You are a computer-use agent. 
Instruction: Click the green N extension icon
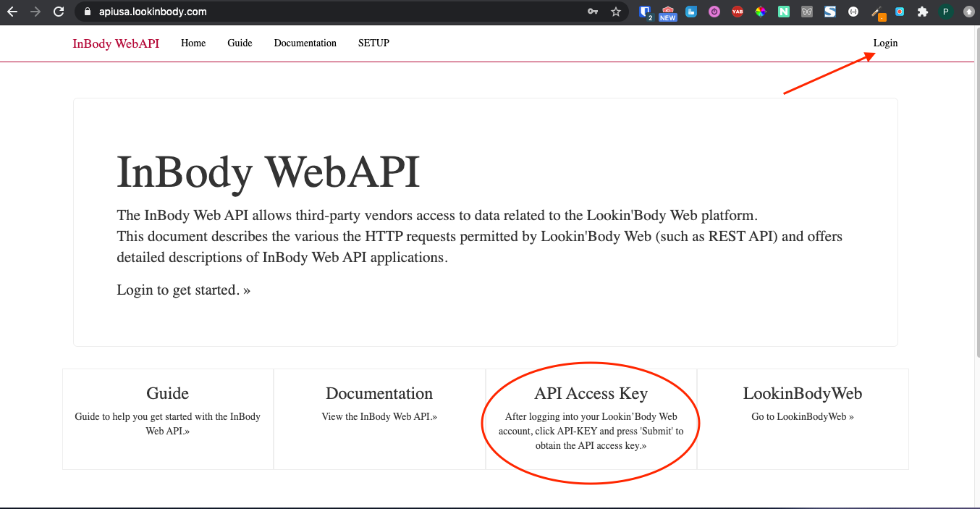pyautogui.click(x=784, y=12)
